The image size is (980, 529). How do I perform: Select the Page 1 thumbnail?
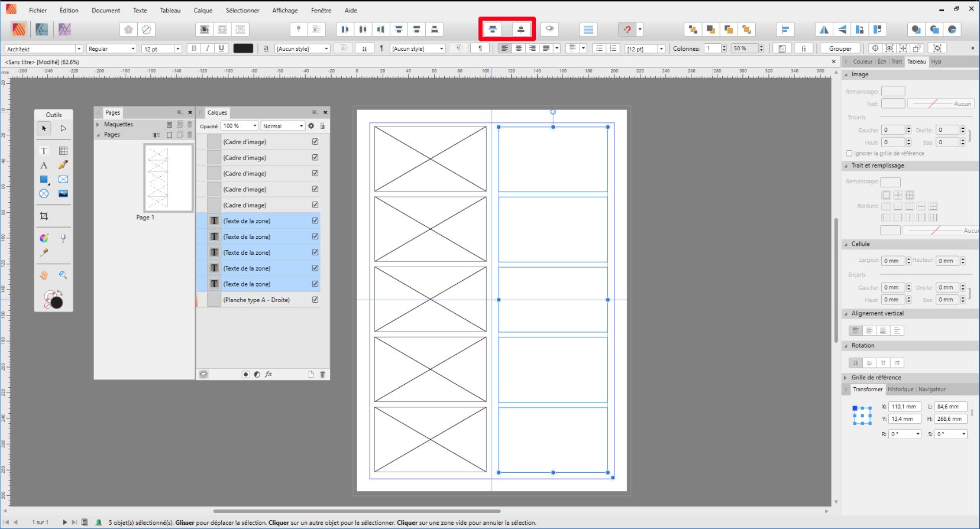[x=168, y=177]
